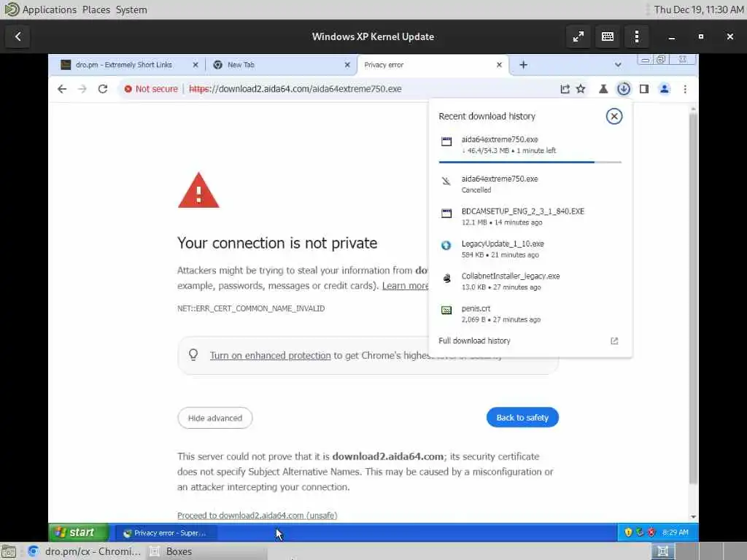This screenshot has height=560, width=747.
Task: Open the Places menu
Action: point(96,9)
